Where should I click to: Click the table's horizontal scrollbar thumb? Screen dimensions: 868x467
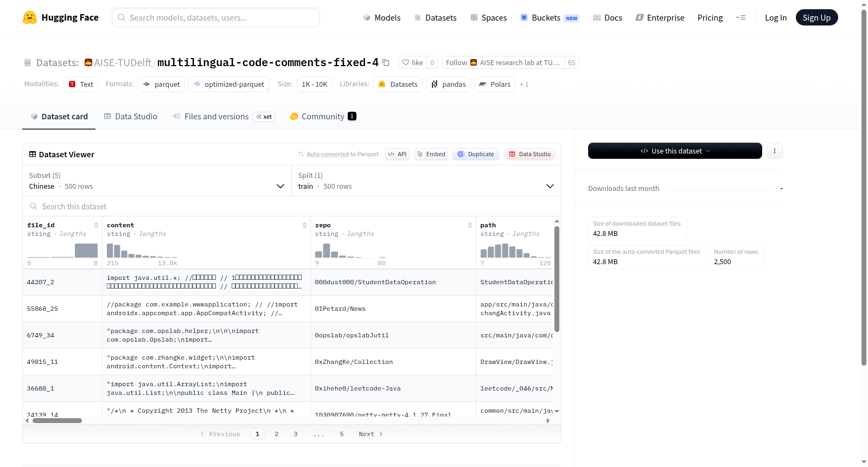click(x=57, y=420)
